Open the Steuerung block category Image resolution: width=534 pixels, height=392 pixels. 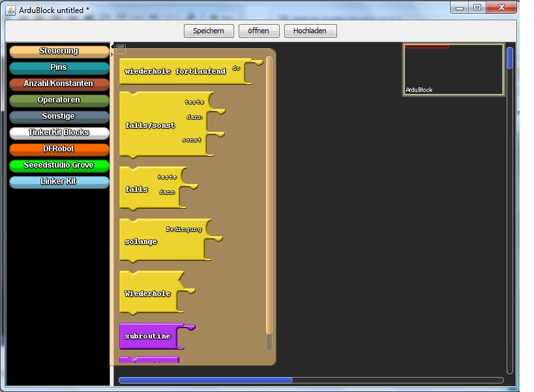(x=59, y=52)
